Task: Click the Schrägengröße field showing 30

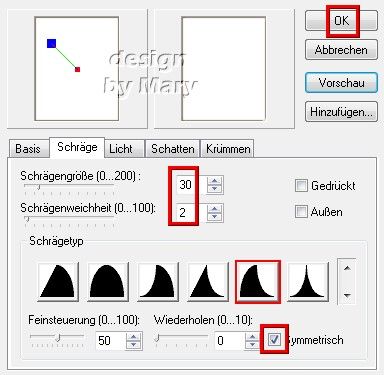Action: [191, 184]
